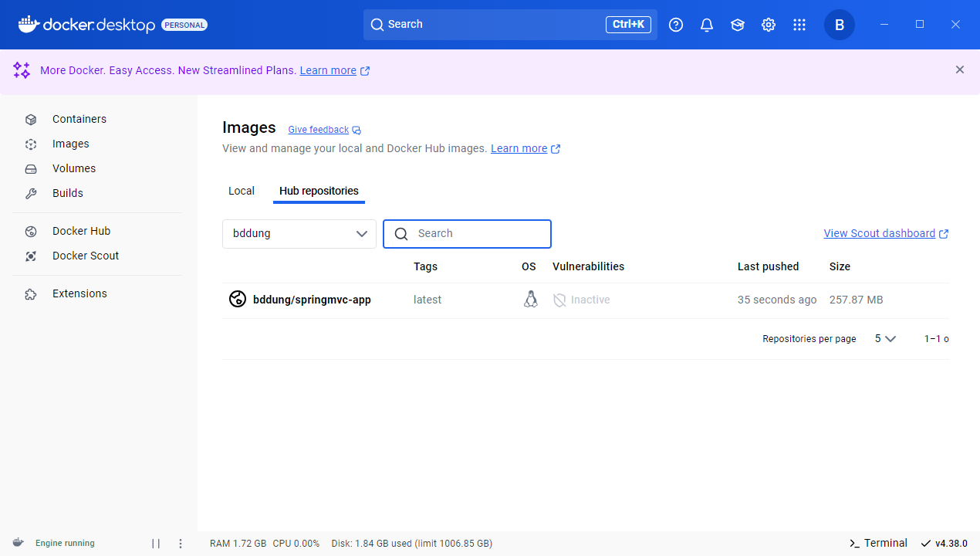Image resolution: width=980 pixels, height=556 pixels.
Task: Click the Engine running status text
Action: point(65,543)
